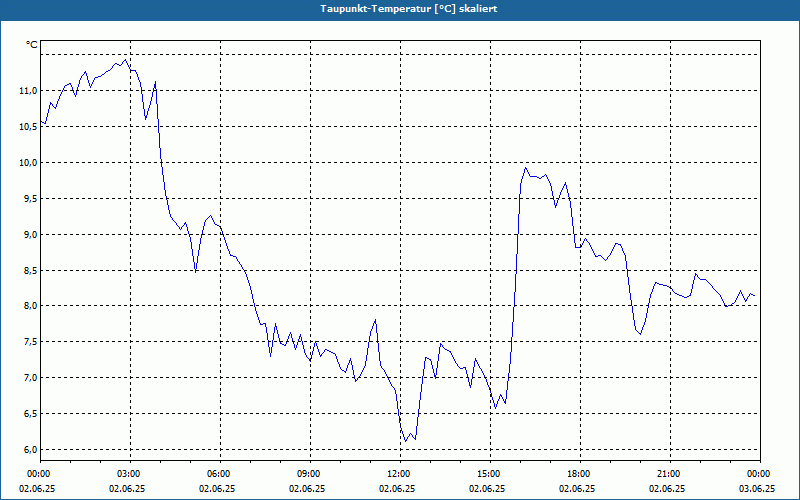The width and height of the screenshot is (800, 500).
Task: Pick the 9,0 y-axis label
Action: (x=31, y=235)
